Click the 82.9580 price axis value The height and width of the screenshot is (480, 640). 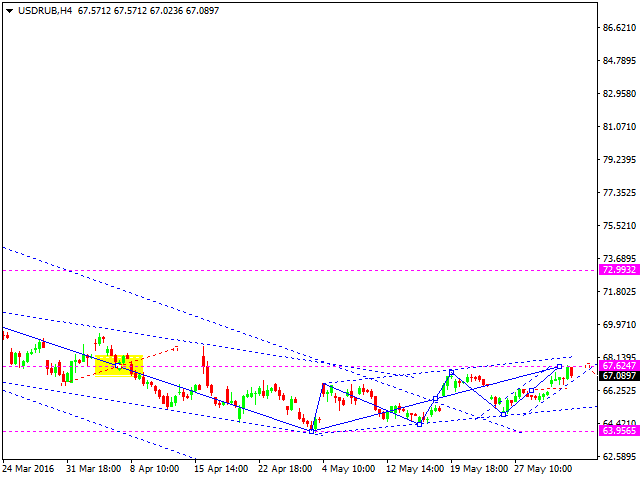pyautogui.click(x=620, y=93)
